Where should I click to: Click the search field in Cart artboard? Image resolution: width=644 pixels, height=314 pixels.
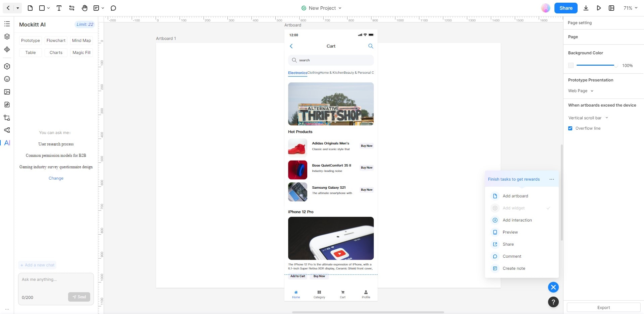click(331, 60)
